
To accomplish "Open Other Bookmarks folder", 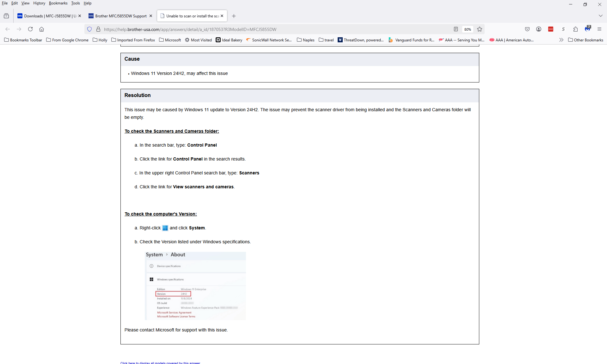I will tap(586, 40).
